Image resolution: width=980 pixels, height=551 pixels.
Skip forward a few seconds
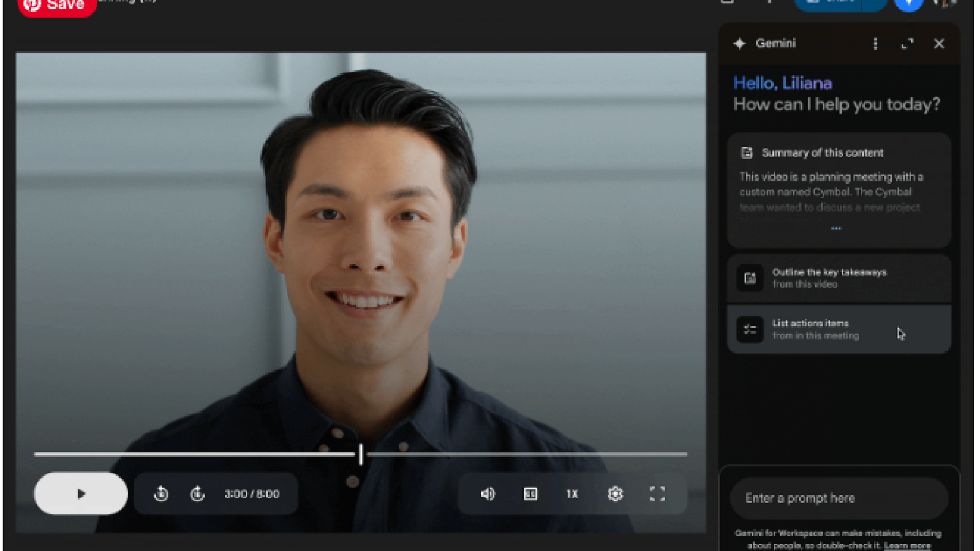(x=197, y=493)
